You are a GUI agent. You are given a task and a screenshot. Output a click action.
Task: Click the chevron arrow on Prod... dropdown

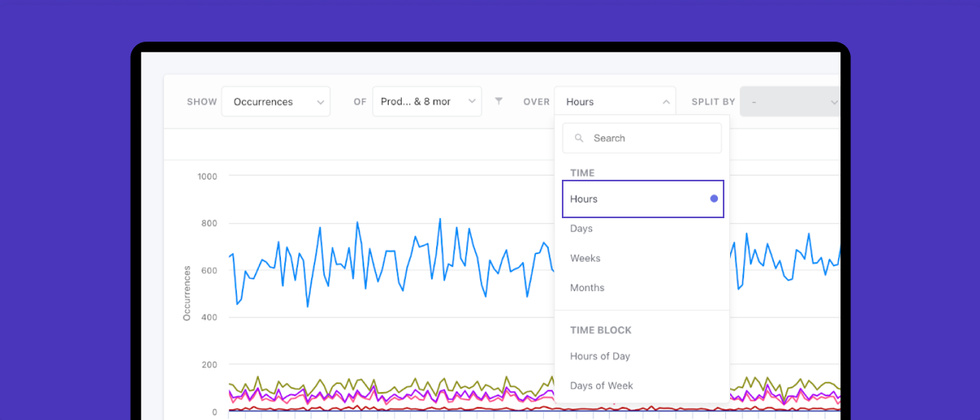[x=470, y=101]
